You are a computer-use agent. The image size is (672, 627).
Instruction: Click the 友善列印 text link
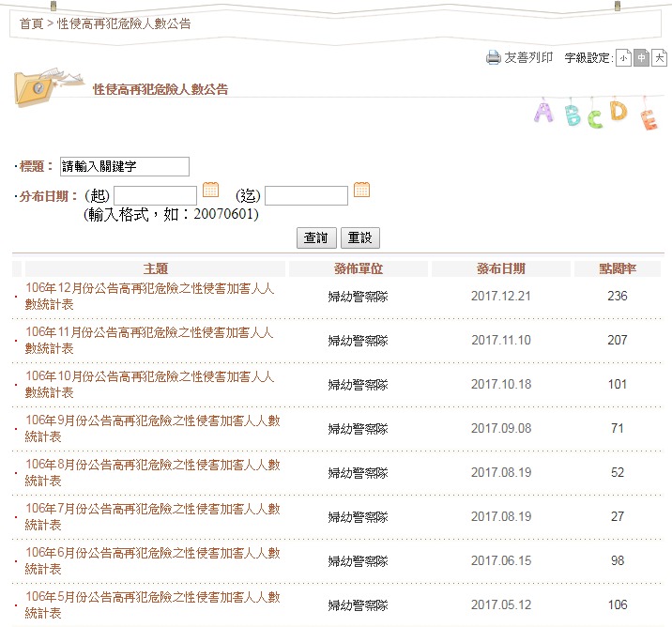528,58
